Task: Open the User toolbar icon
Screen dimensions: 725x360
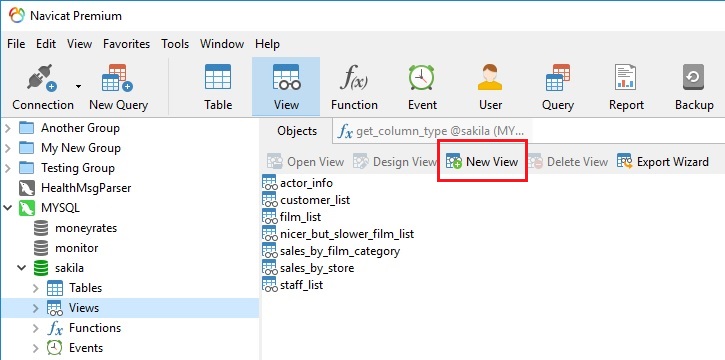Action: click(x=490, y=77)
